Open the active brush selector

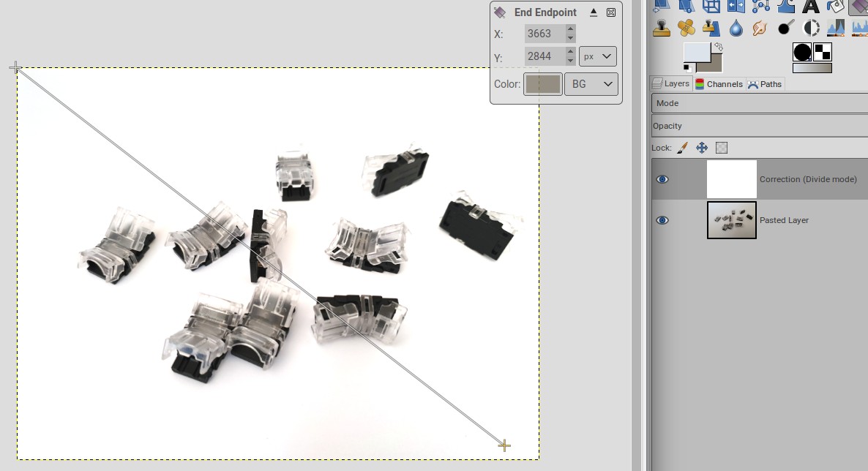[x=802, y=53]
